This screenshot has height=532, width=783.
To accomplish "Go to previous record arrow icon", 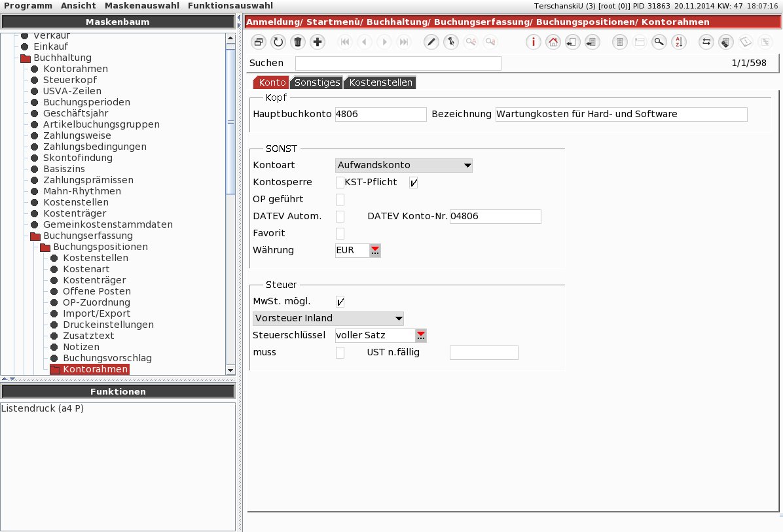I will pos(365,42).
